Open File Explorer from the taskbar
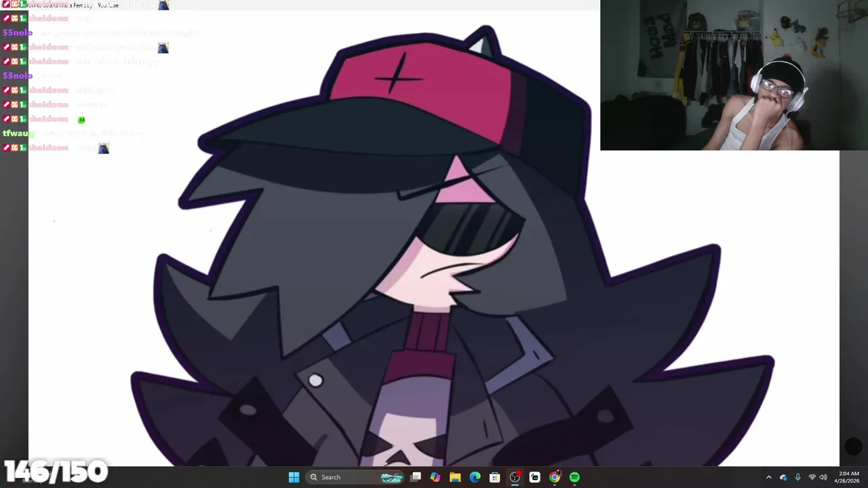Screen dimensions: 868x488 [455, 477]
